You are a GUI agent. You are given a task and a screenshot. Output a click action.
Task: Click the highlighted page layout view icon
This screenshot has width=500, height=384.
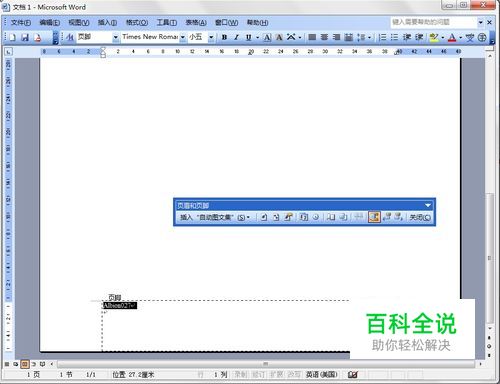25,364
